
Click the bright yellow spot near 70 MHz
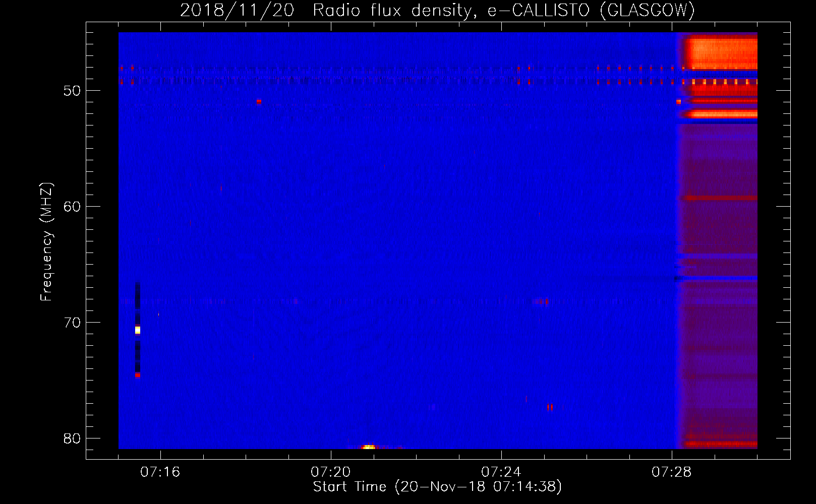click(x=138, y=330)
